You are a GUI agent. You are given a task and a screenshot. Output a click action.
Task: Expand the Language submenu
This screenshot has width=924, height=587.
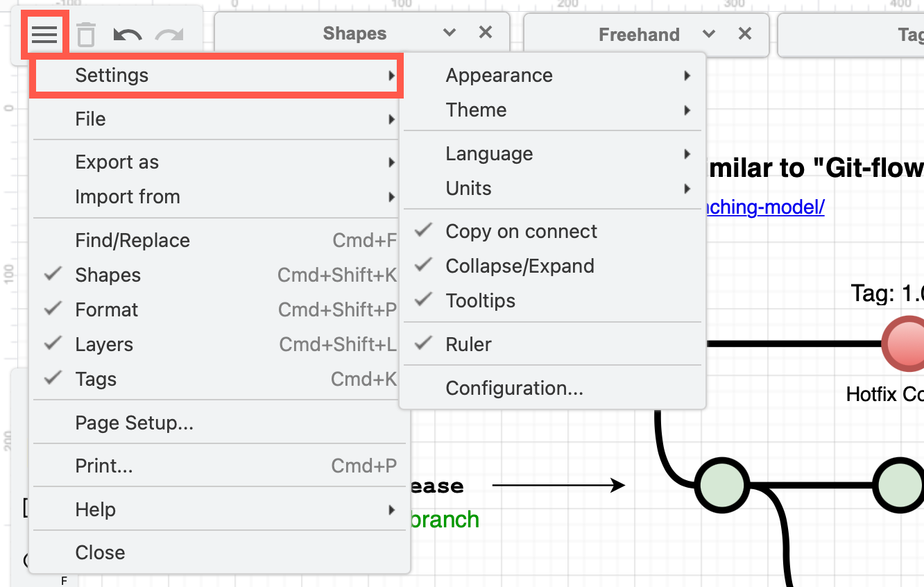489,153
